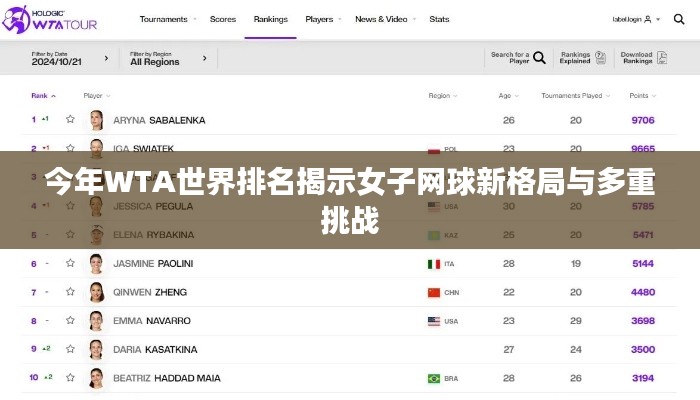Screen dimensions: 700x400
Task: Click Download Rankings PDF icon
Action: coord(662,58)
